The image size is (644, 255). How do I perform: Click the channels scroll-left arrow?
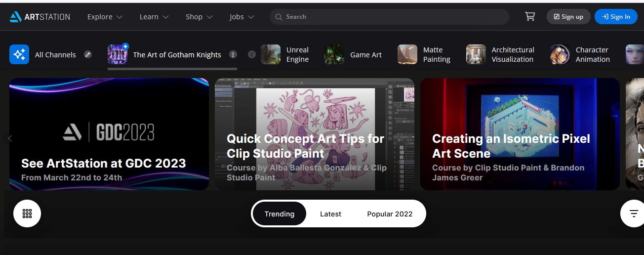(x=252, y=54)
